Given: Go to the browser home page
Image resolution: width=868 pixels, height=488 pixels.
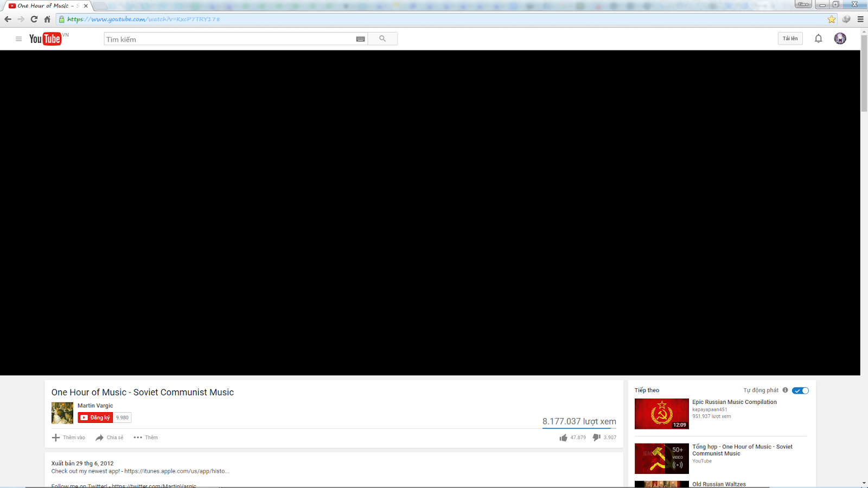Looking at the screenshot, I should pyautogui.click(x=47, y=19).
